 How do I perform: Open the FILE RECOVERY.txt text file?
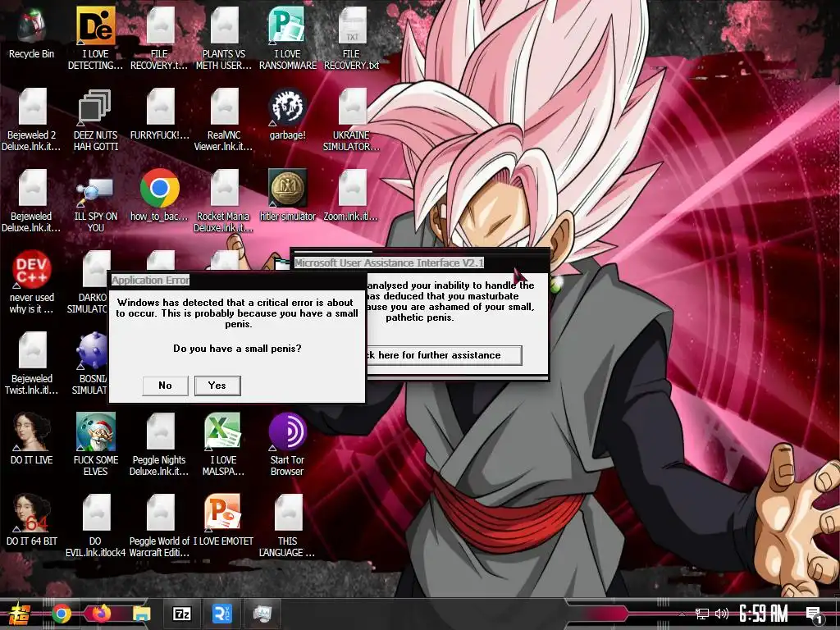click(351, 39)
